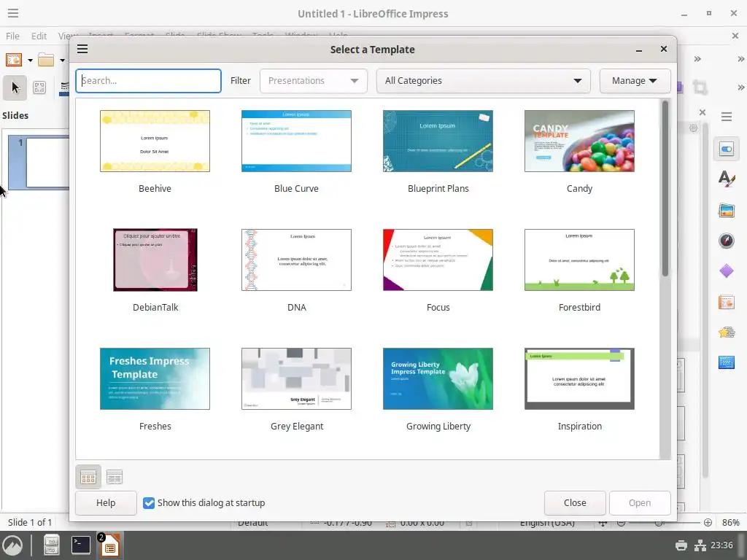Close the document with menu bar X

[x=735, y=36]
